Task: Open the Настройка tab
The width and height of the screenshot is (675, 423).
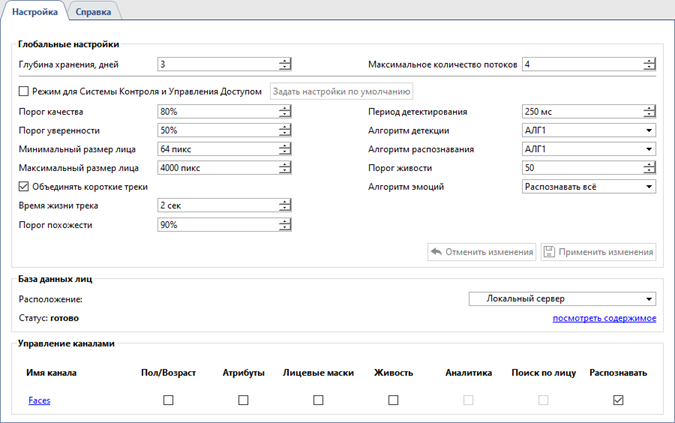Action: click(34, 11)
